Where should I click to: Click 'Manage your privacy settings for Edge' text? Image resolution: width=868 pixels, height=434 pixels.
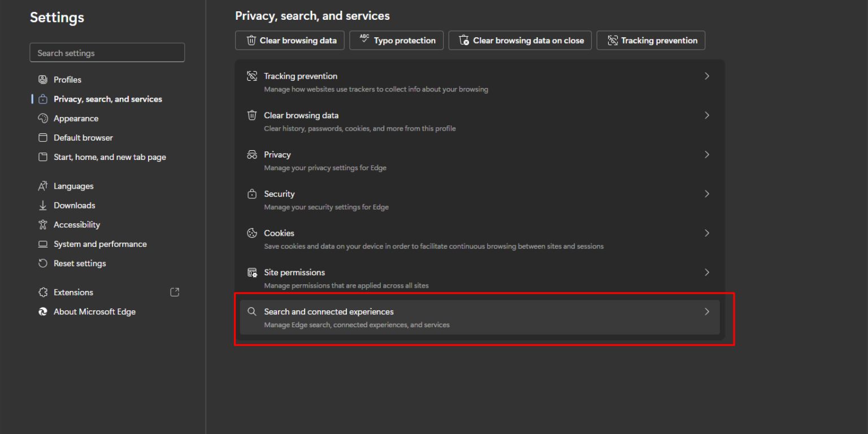click(x=325, y=168)
